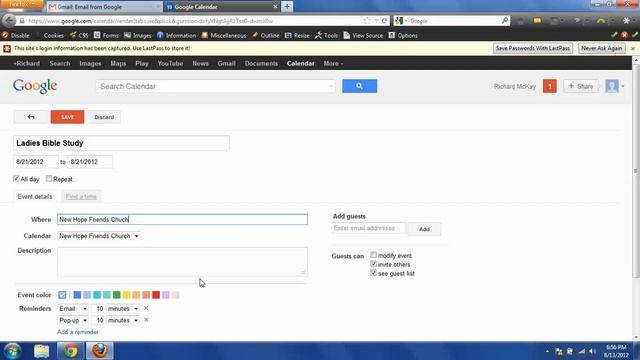Image resolution: width=640 pixels, height=360 pixels.
Task: Open volume control in system tray
Action: tap(592, 351)
